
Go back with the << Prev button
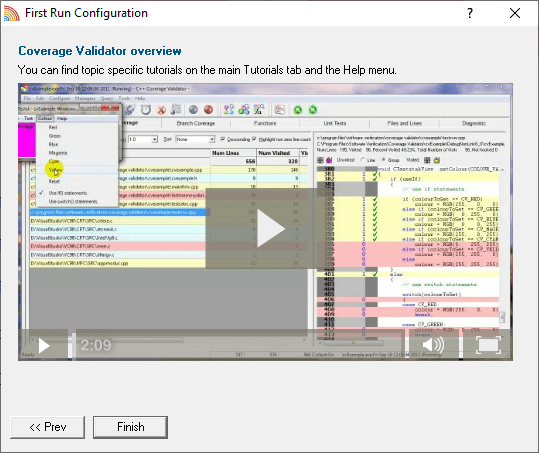48,427
